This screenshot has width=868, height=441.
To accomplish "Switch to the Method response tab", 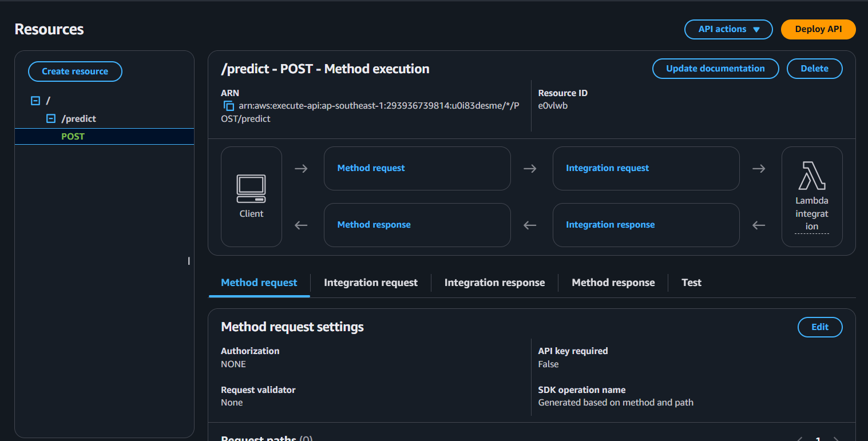I will 613,283.
